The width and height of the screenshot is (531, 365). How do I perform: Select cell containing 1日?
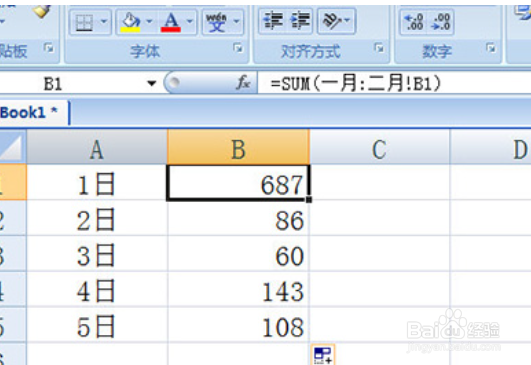click(x=97, y=182)
